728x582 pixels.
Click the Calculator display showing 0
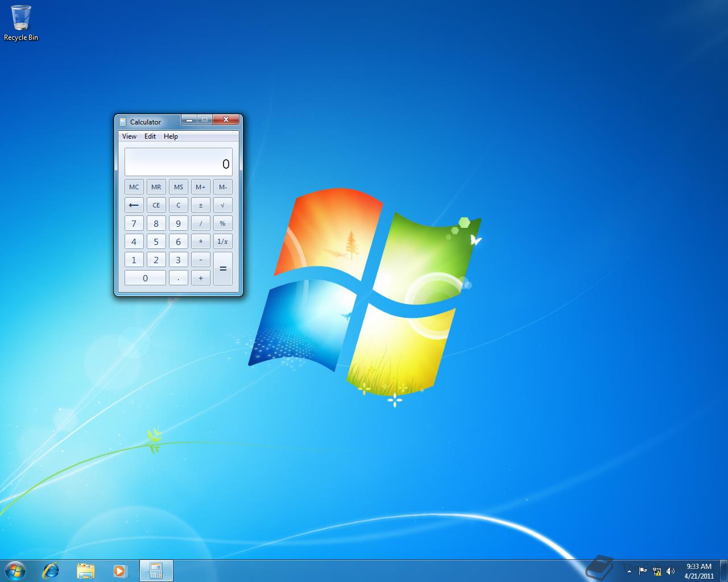coord(179,162)
